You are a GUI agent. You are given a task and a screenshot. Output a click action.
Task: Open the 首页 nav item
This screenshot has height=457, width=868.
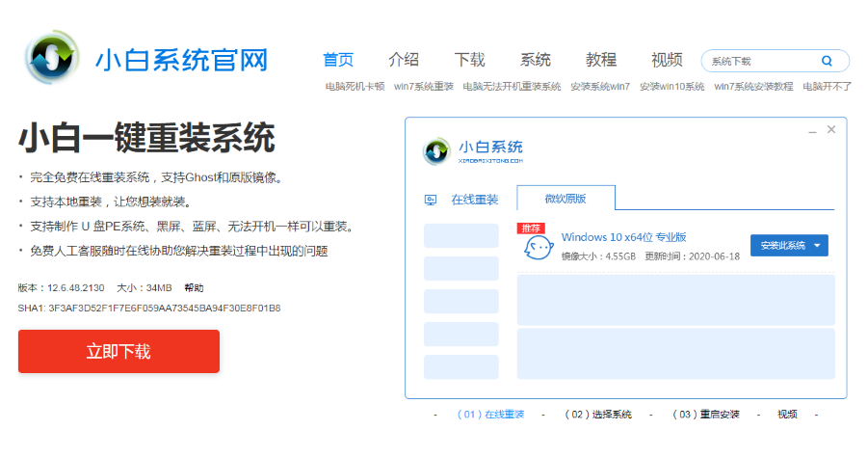[x=338, y=60]
